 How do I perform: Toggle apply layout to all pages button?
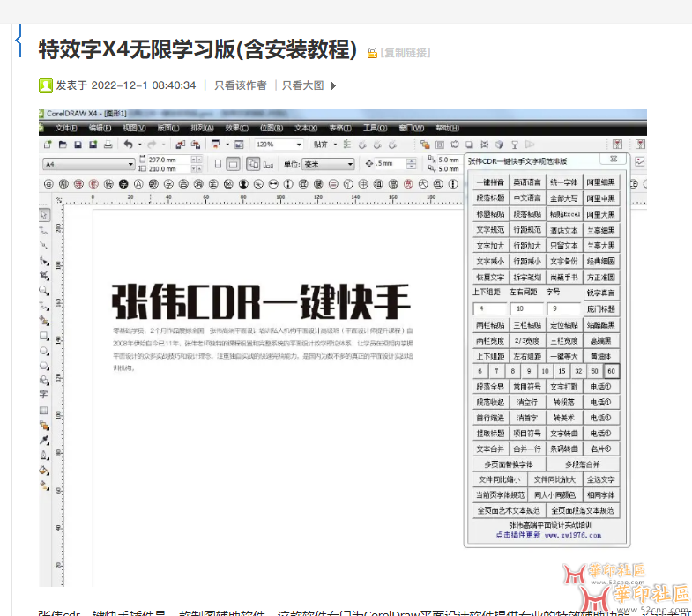click(x=253, y=164)
